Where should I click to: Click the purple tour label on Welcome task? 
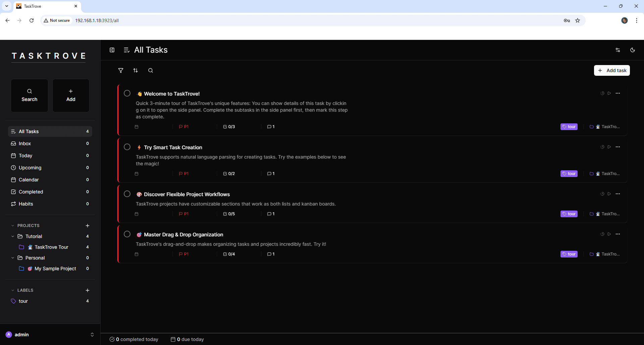coord(569,127)
